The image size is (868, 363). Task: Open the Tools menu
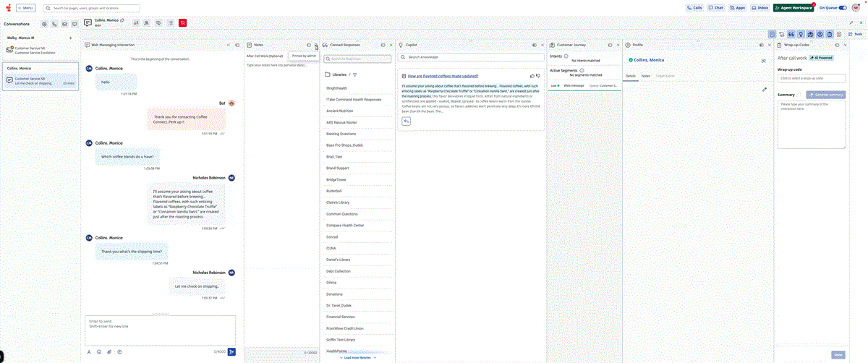coord(855,34)
